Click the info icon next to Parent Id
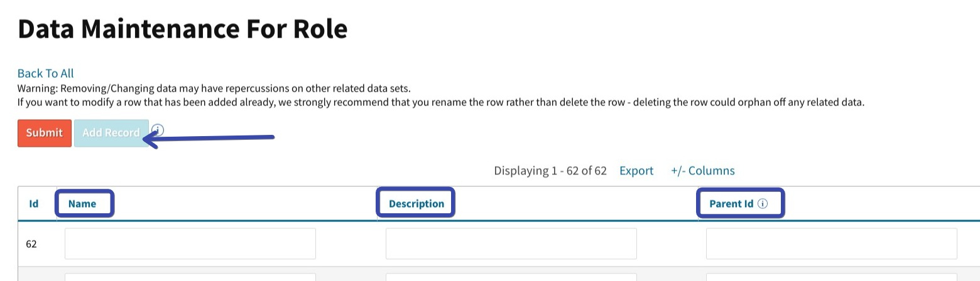The height and width of the screenshot is (281, 980). pyautogui.click(x=763, y=204)
